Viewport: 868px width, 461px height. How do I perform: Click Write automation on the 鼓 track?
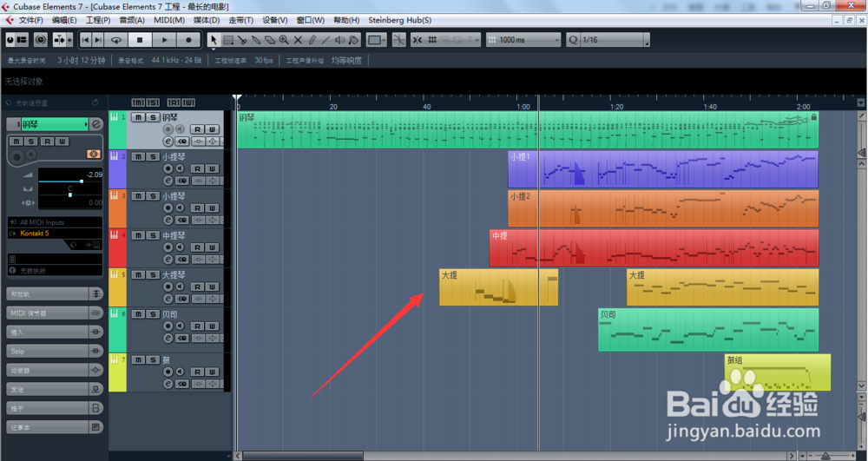pyautogui.click(x=212, y=372)
